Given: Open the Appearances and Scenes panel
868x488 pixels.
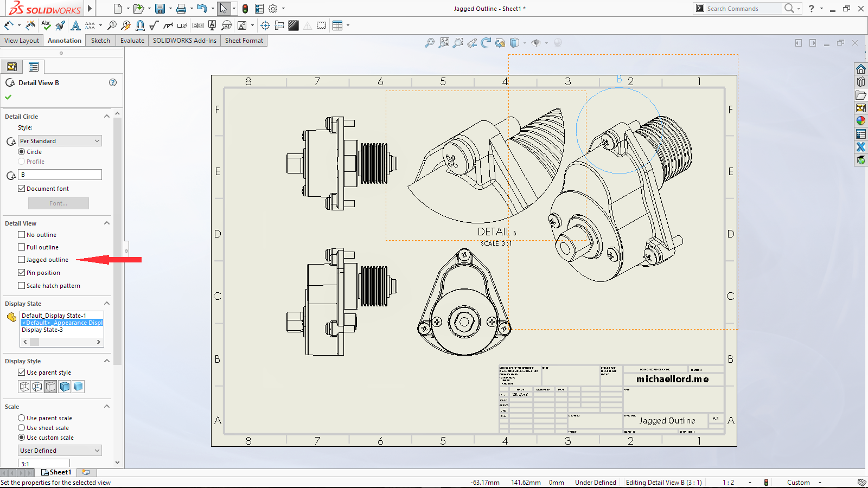Looking at the screenshot, I should [x=861, y=120].
